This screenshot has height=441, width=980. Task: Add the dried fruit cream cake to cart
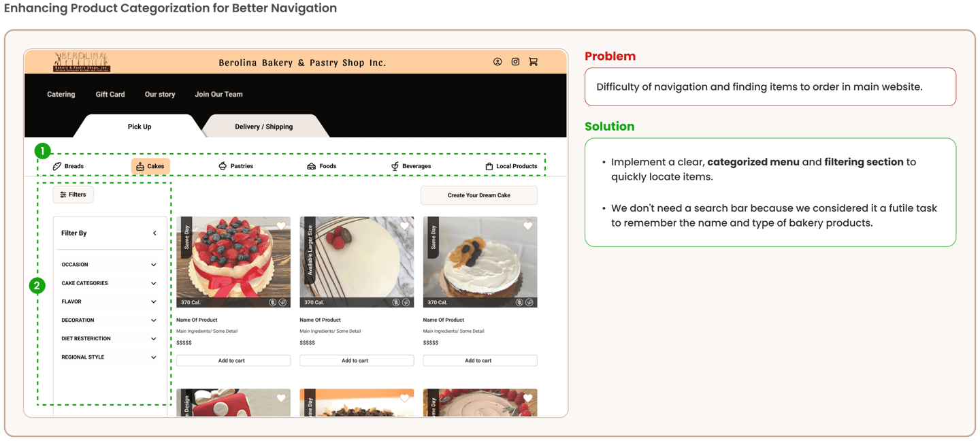pos(480,361)
